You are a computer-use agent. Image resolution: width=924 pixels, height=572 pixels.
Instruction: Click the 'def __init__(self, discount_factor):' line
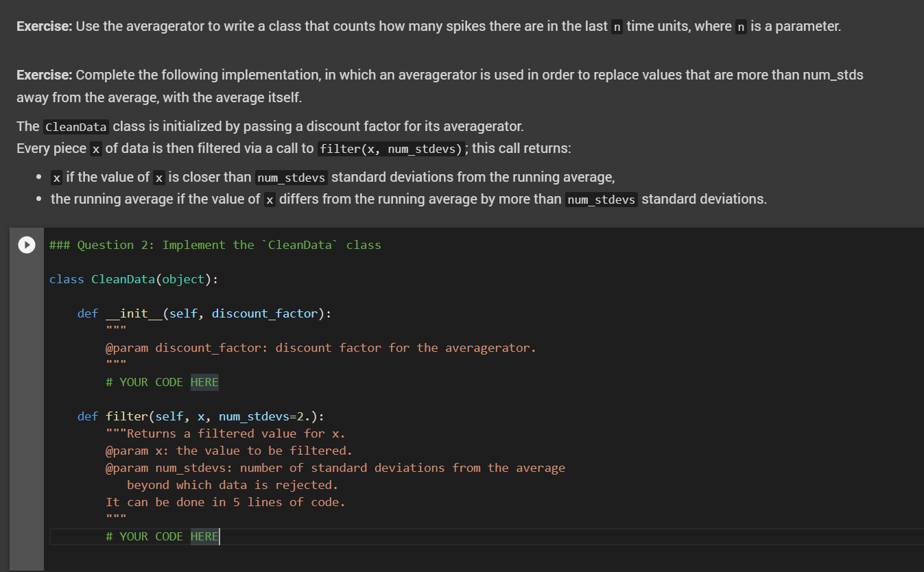click(204, 313)
